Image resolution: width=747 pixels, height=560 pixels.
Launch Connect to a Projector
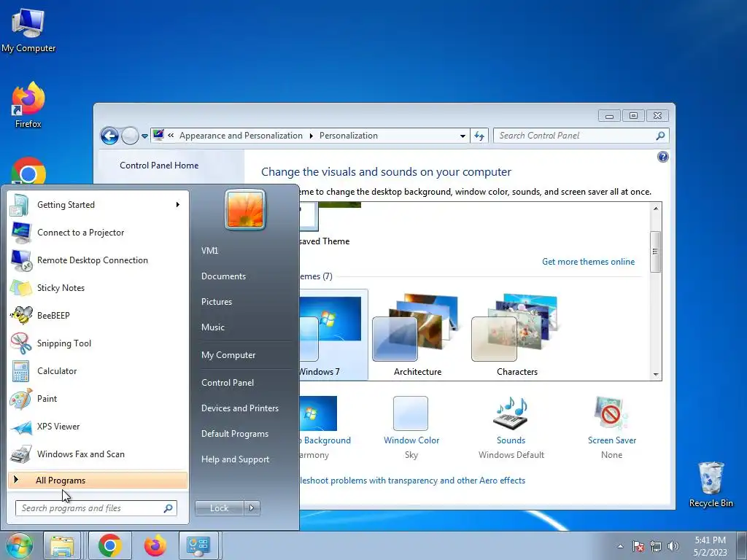pos(98,233)
